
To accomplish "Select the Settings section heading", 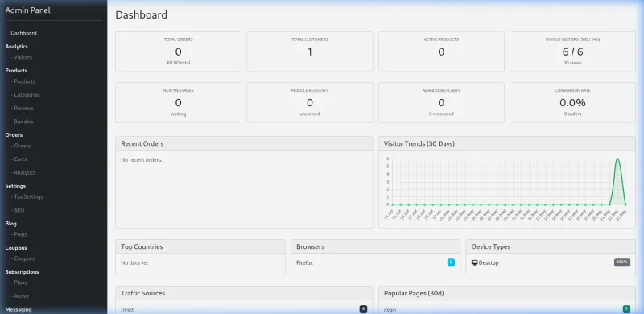I will point(15,186).
